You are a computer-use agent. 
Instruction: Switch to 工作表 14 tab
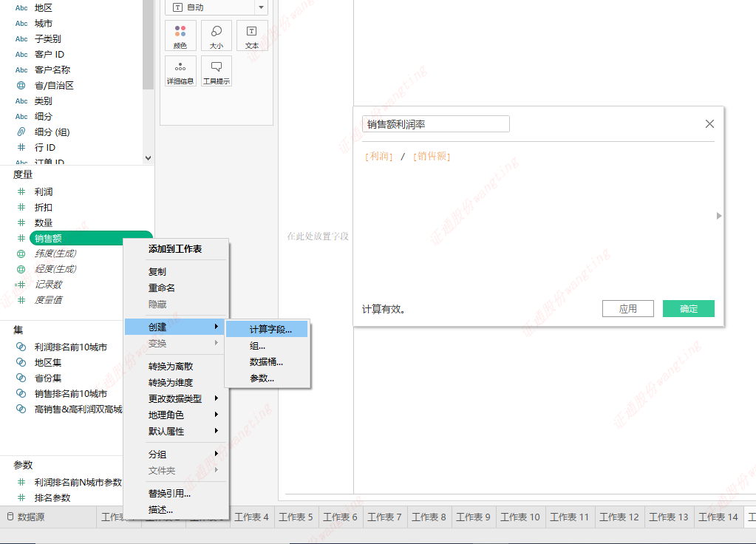pyautogui.click(x=718, y=517)
